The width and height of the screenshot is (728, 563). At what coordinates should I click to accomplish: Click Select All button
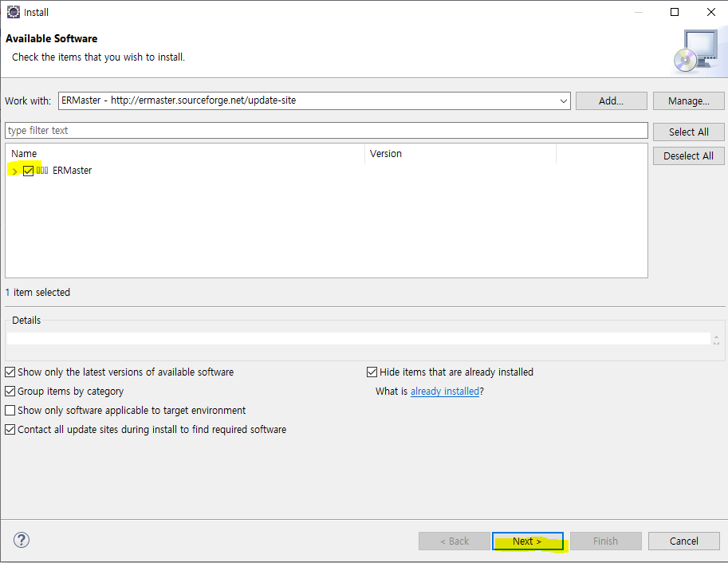click(689, 132)
